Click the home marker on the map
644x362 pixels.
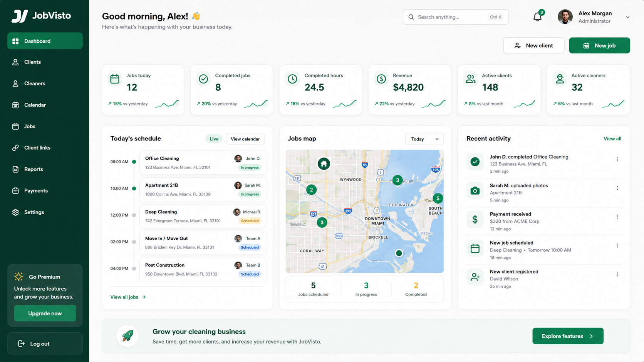(324, 163)
